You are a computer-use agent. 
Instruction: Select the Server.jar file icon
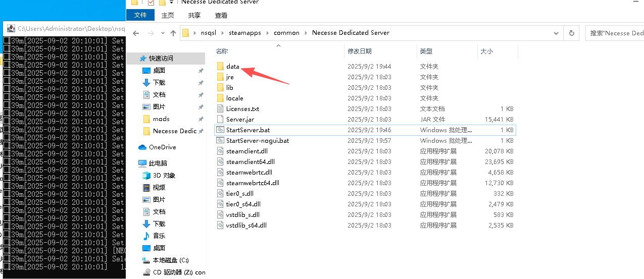tap(220, 120)
